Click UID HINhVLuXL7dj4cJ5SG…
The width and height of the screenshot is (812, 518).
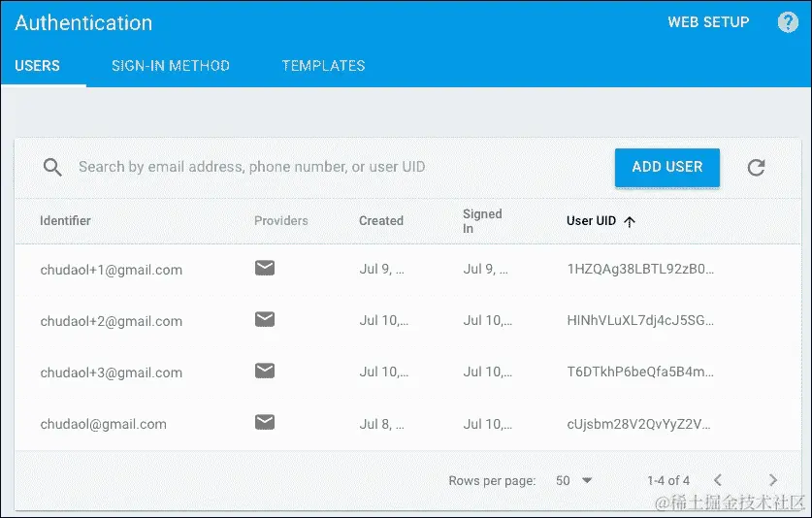coord(640,320)
